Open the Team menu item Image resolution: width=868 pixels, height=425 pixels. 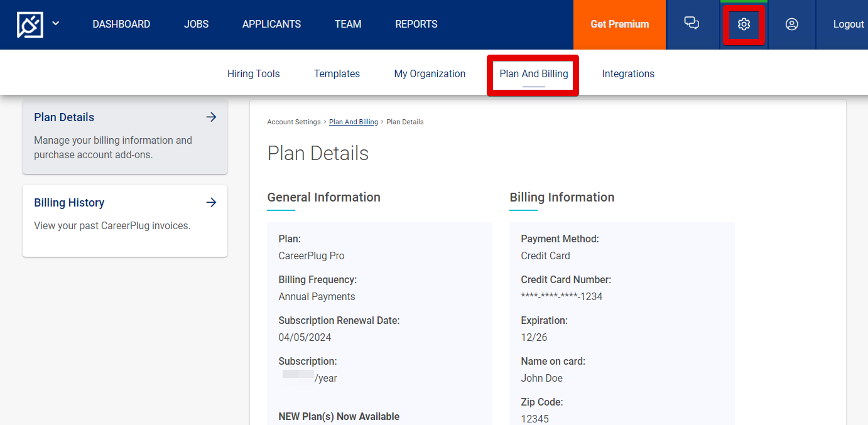pyautogui.click(x=347, y=24)
